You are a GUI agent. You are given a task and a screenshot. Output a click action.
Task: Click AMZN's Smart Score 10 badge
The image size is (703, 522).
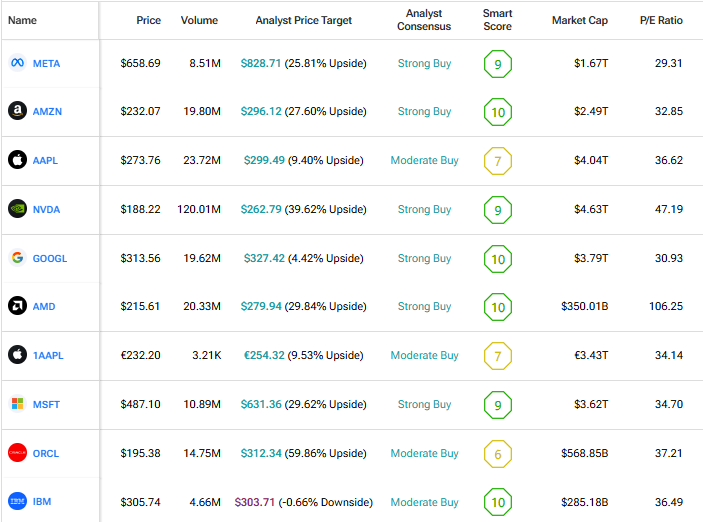497,112
